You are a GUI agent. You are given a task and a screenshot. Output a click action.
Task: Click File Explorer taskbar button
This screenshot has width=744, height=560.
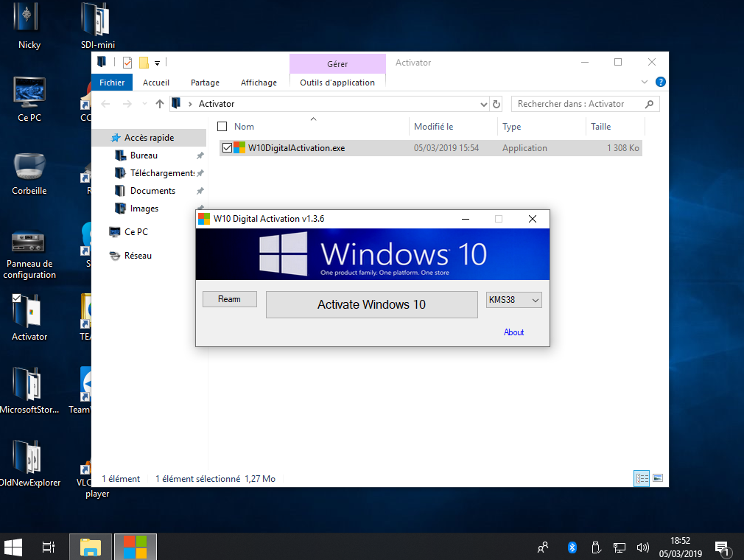[91, 547]
